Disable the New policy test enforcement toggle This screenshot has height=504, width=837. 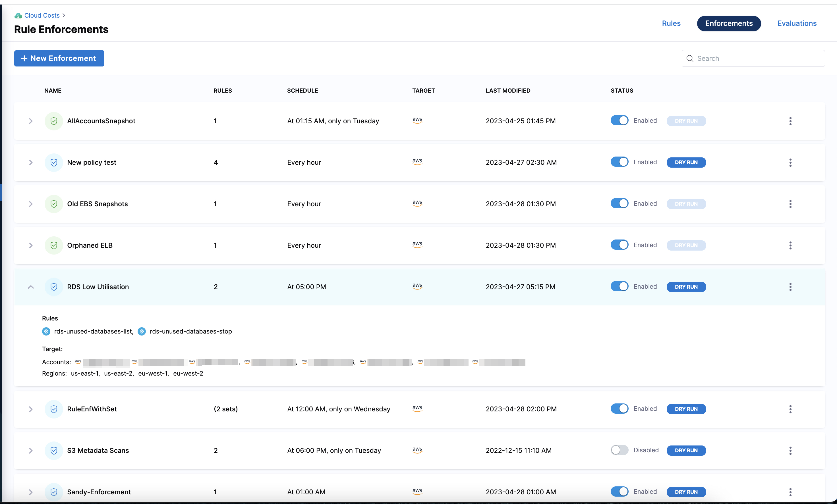[x=619, y=162]
